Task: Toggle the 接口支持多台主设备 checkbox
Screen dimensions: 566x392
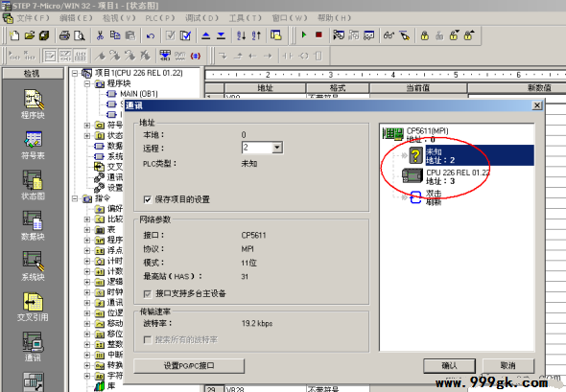Action: tap(148, 294)
